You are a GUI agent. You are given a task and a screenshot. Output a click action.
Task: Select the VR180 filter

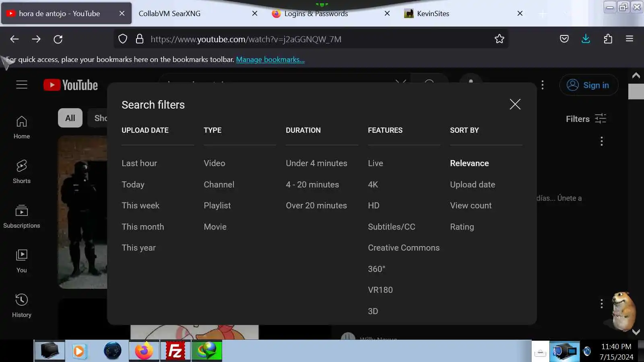coord(380,290)
